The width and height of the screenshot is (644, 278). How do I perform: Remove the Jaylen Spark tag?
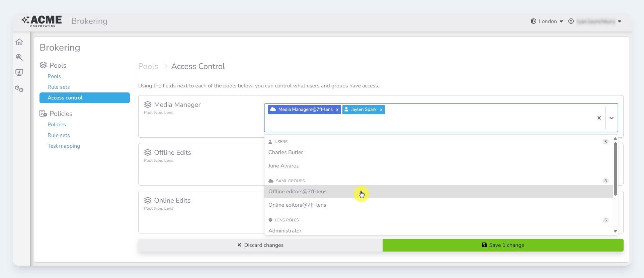[x=381, y=110]
